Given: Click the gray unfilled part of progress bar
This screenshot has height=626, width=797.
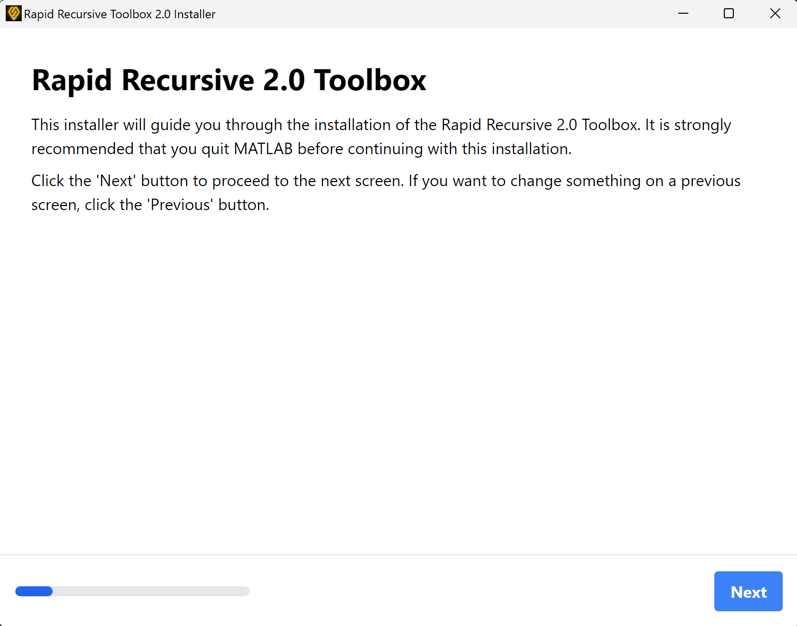Looking at the screenshot, I should (151, 591).
